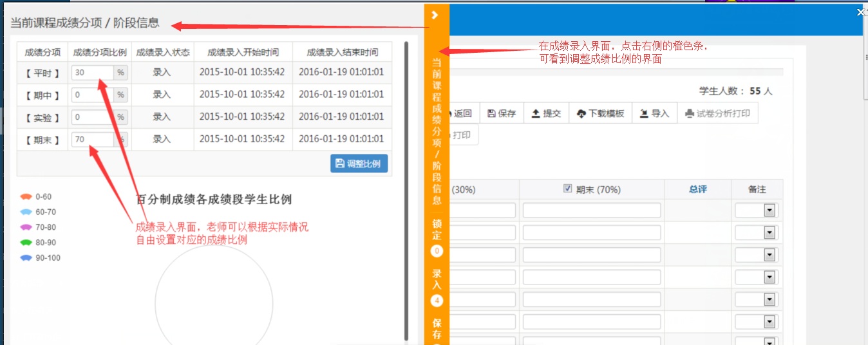The width and height of the screenshot is (868, 345).
Task: Submit grades using the 提交 button
Action: pos(546,113)
